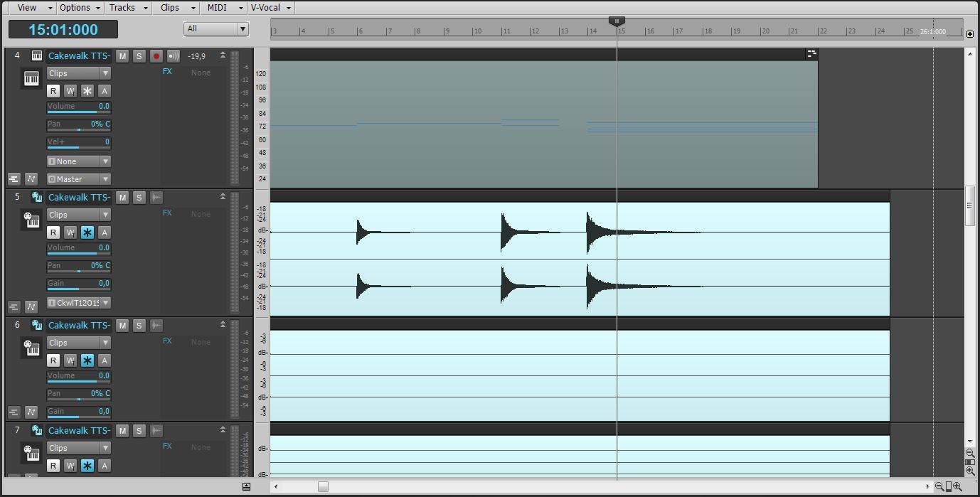The width and height of the screenshot is (980, 497).
Task: Collapse track 5 with its double-arrow
Action: [x=223, y=197]
